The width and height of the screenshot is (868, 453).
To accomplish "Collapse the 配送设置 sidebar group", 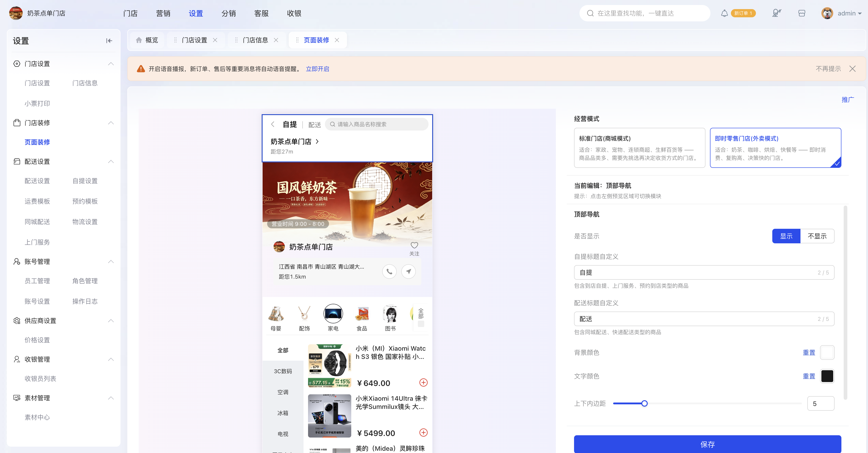I will [111, 161].
